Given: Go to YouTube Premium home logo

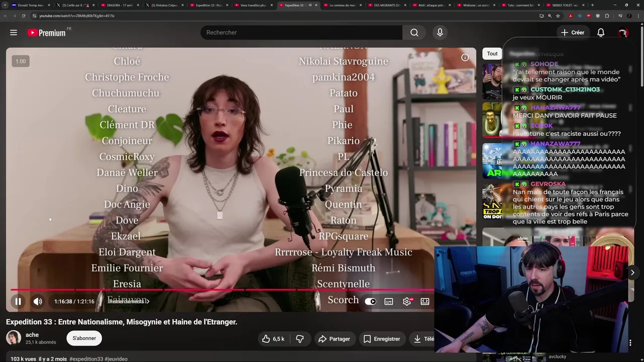Looking at the screenshot, I should click(x=46, y=33).
